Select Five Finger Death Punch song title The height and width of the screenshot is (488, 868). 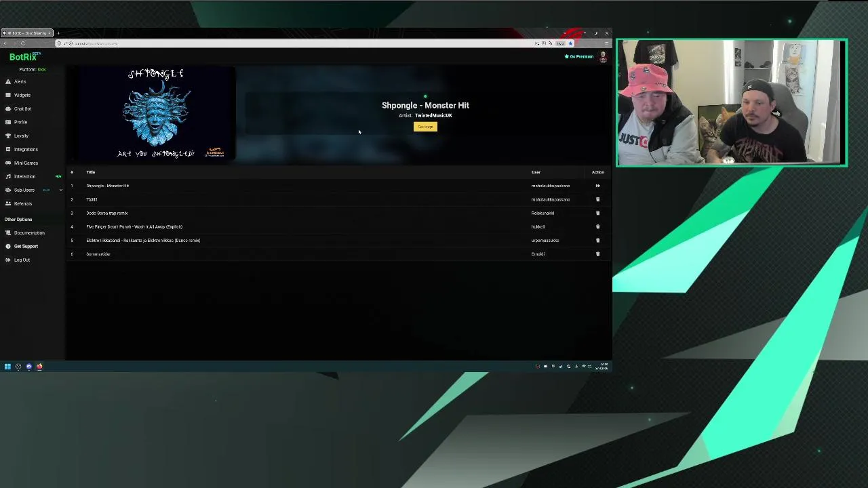click(x=134, y=226)
